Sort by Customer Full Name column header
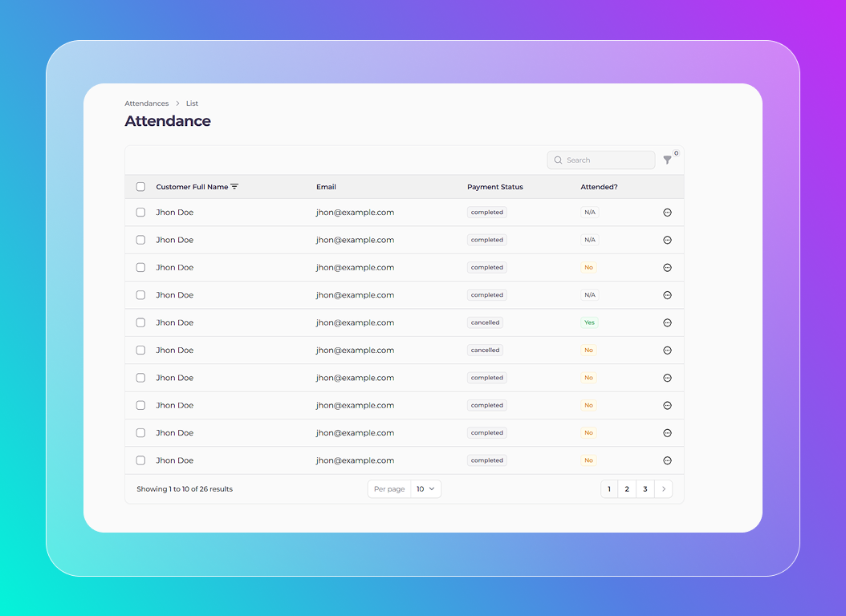The height and width of the screenshot is (616, 846). point(192,187)
